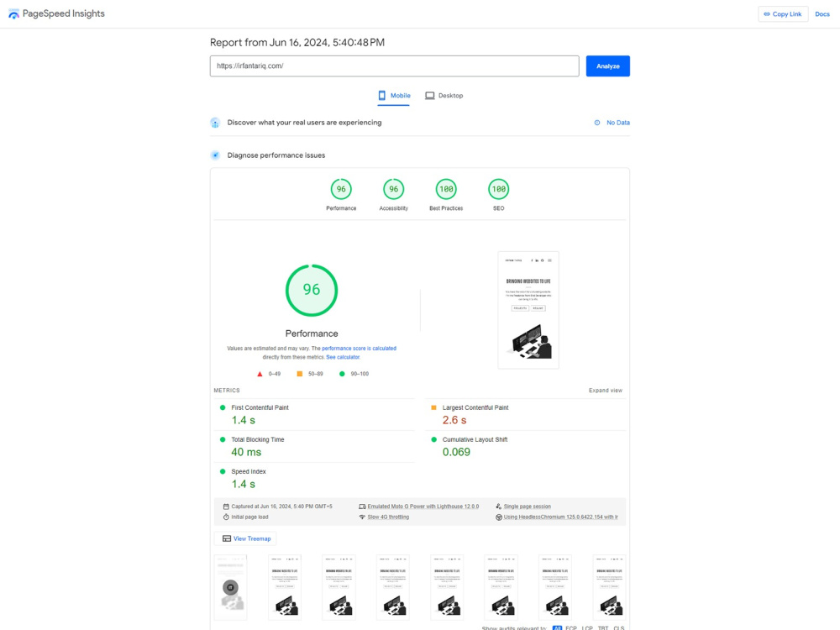Screen dimensions: 840x630
Task: Click the info icon beside No Data
Action: tap(596, 122)
